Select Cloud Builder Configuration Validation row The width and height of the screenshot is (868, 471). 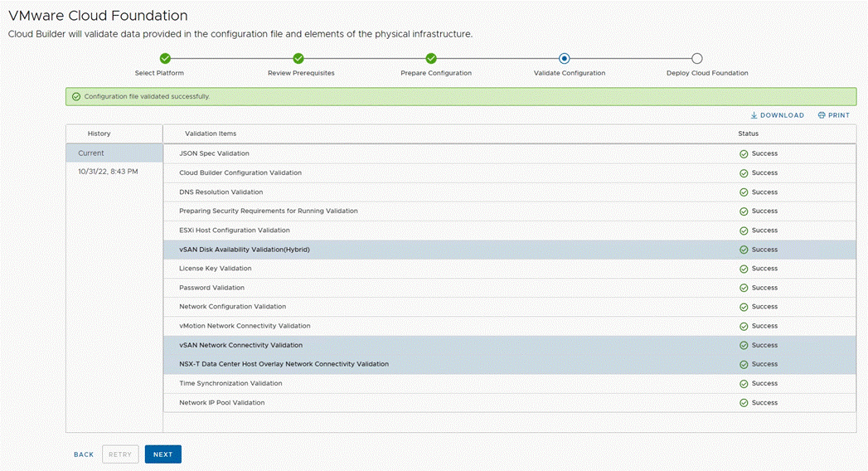tap(510, 173)
